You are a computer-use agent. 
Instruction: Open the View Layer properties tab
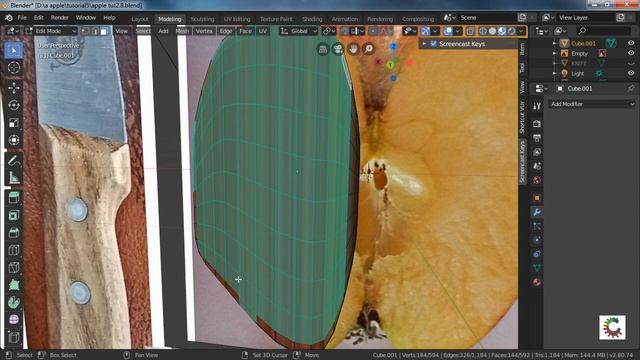537,152
